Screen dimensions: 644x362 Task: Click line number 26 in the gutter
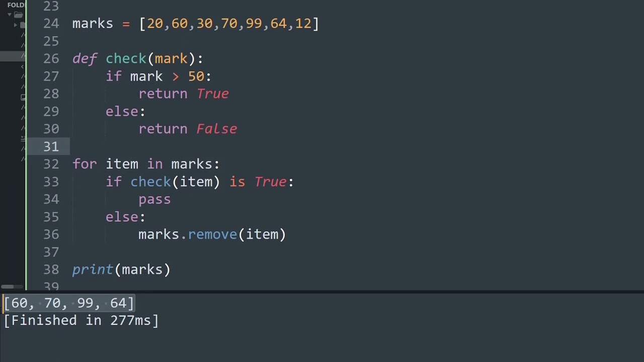(x=51, y=58)
